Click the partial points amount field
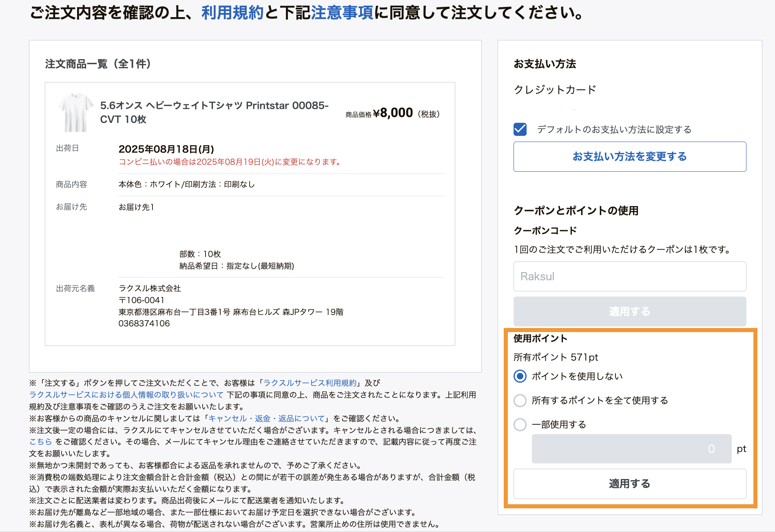Viewport: 775px width, 532px height. pos(631,449)
